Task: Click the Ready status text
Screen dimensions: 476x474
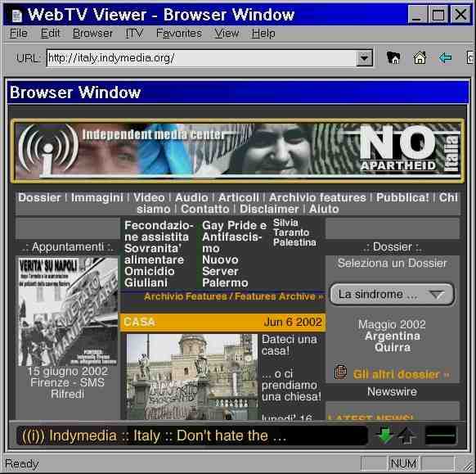Action: pyautogui.click(x=22, y=463)
